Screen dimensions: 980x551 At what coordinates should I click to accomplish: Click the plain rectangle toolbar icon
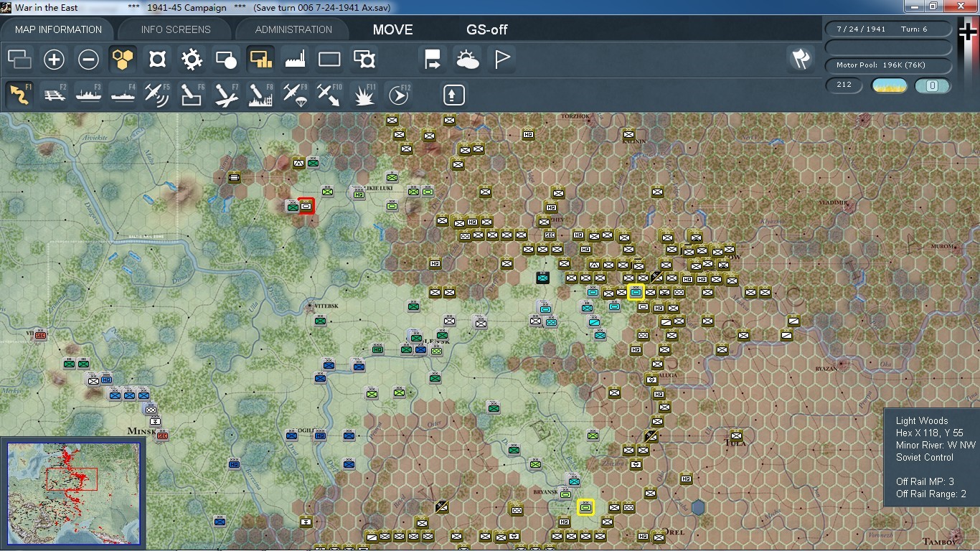(329, 59)
